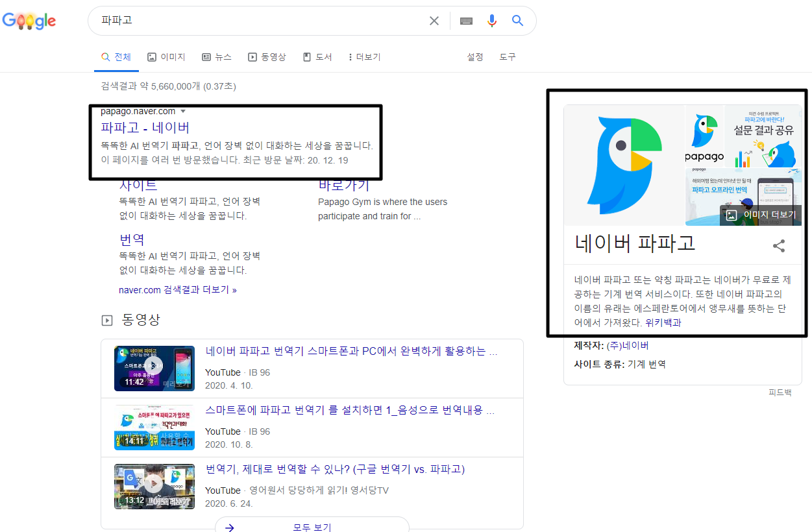Click the share icon beside 네이버 파파고
Screen dimensions: 812x532
(x=779, y=246)
